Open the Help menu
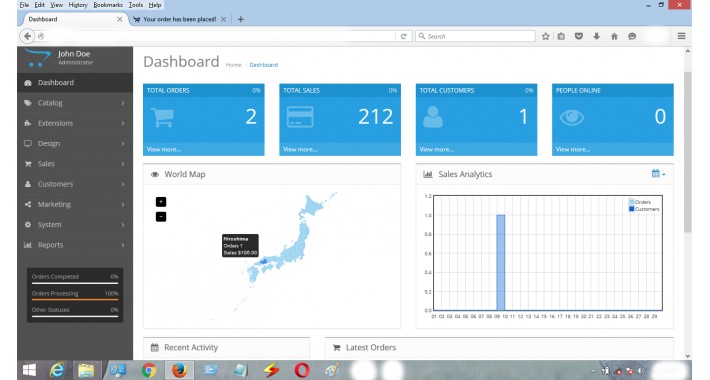The height and width of the screenshot is (380, 710). point(155,5)
